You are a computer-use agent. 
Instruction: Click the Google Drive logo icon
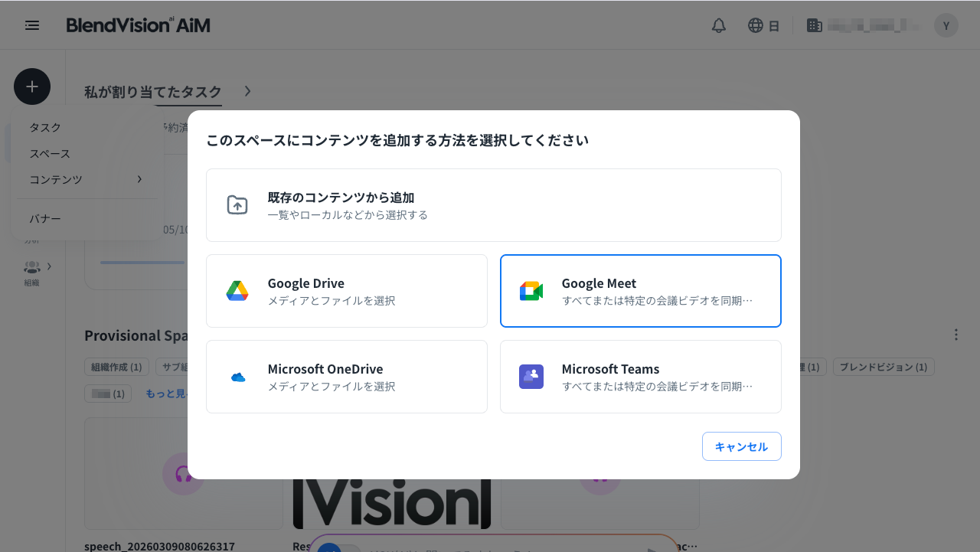coord(237,291)
